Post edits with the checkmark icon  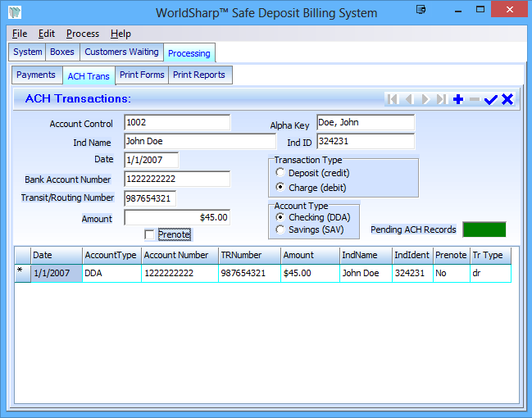click(x=491, y=99)
